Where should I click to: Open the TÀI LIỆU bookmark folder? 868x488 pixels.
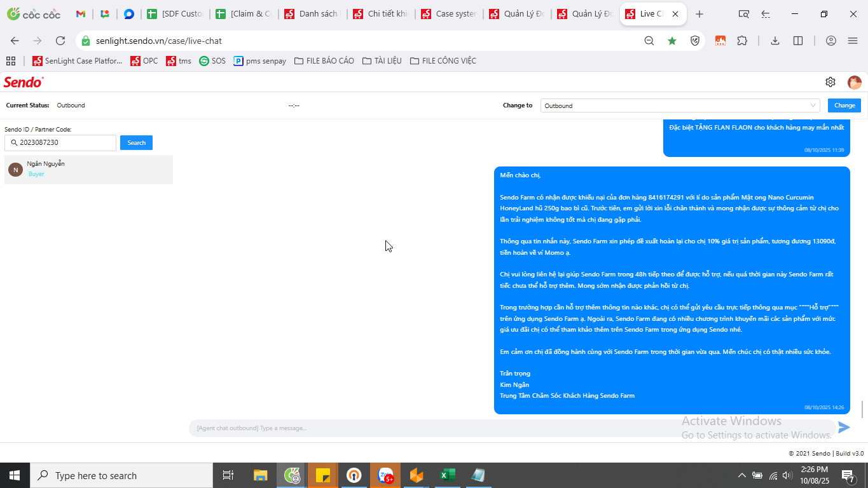(x=382, y=61)
